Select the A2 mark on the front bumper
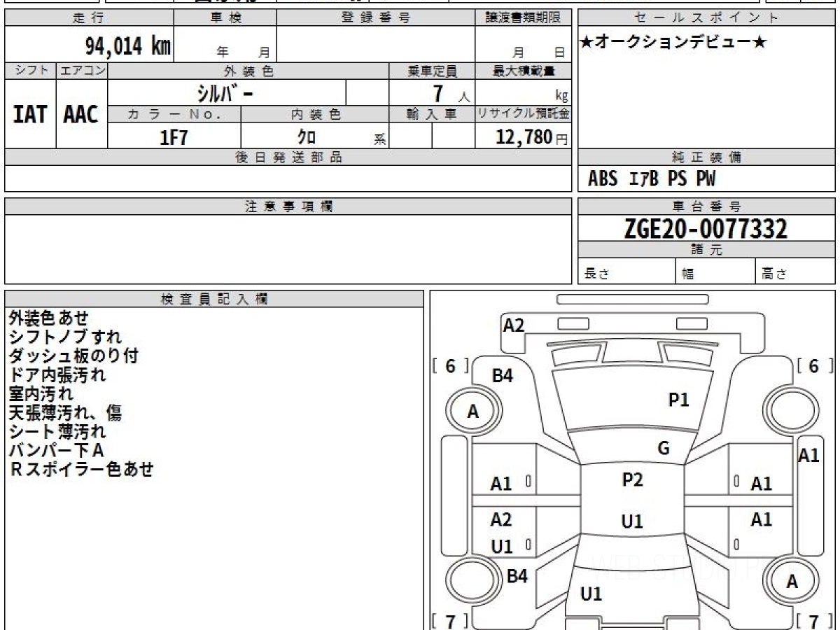Viewport: 840px width, 630px height. [514, 325]
